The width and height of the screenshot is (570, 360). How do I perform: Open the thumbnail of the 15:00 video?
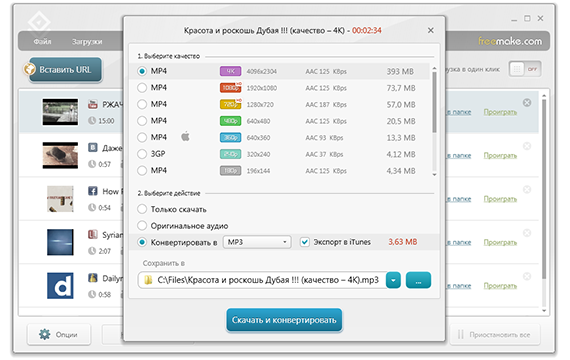click(x=60, y=112)
